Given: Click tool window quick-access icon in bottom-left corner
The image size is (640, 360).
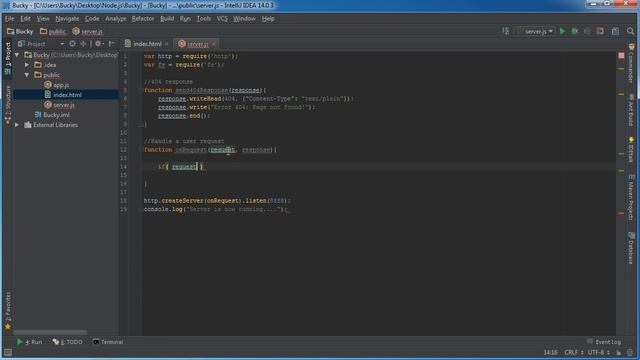Looking at the screenshot, I should 8,352.
